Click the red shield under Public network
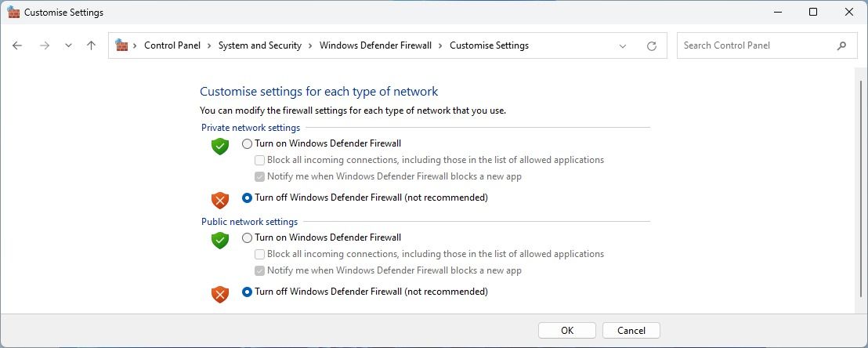868x348 pixels. pos(220,294)
